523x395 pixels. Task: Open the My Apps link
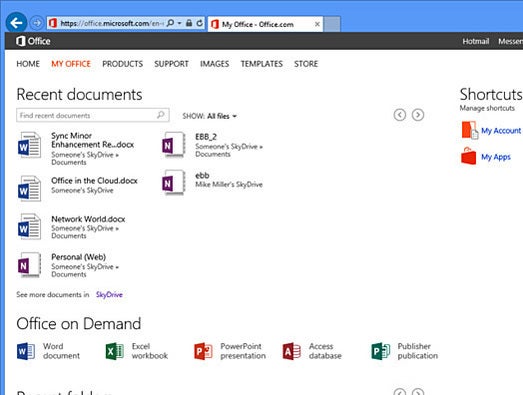click(x=496, y=157)
